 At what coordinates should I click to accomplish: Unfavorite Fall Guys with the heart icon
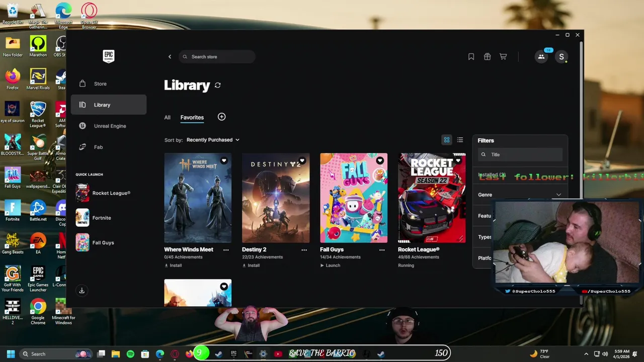tap(380, 161)
